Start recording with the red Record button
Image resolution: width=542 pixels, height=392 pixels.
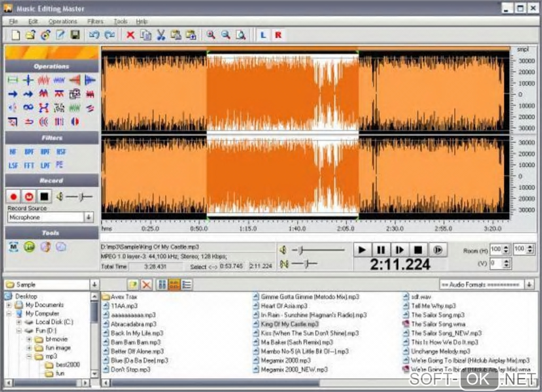14,197
